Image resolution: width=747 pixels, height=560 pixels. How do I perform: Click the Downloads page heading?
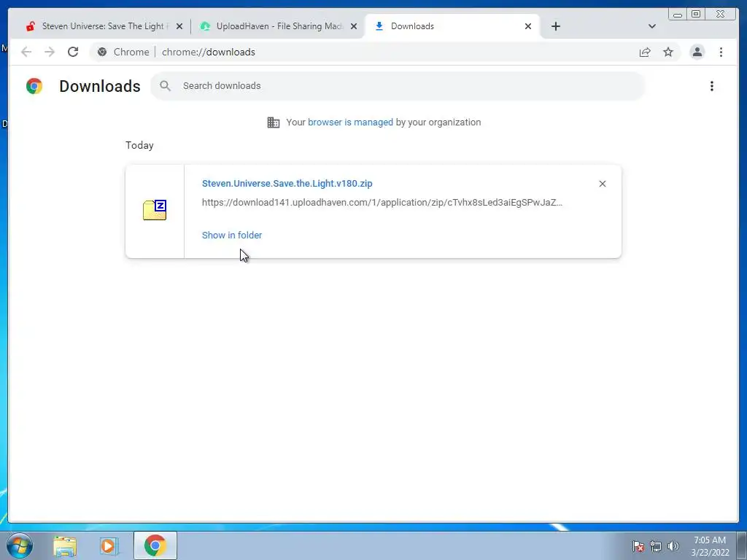coord(100,86)
